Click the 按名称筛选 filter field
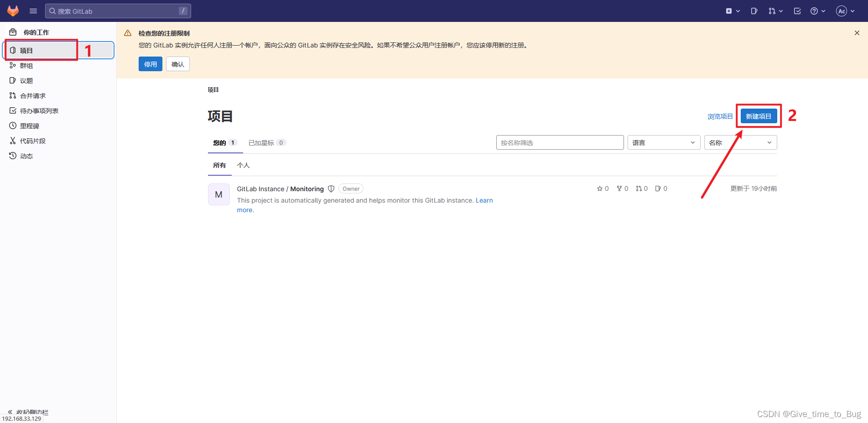 pyautogui.click(x=560, y=142)
